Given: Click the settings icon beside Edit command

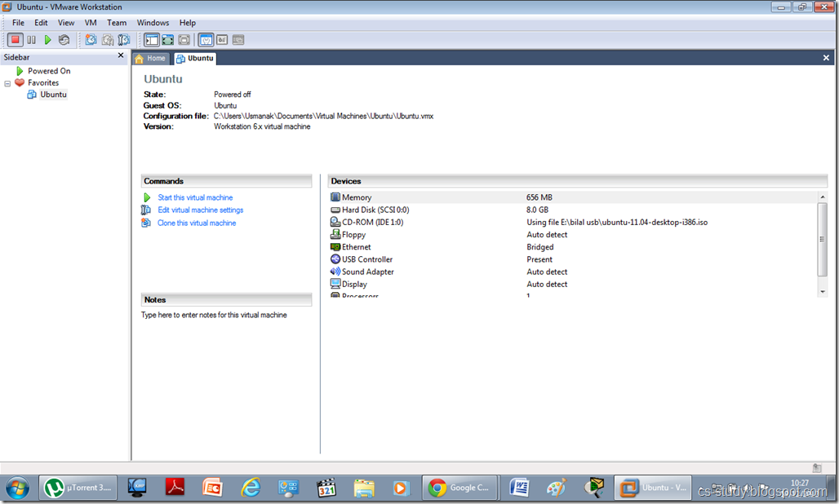Looking at the screenshot, I should pyautogui.click(x=145, y=210).
